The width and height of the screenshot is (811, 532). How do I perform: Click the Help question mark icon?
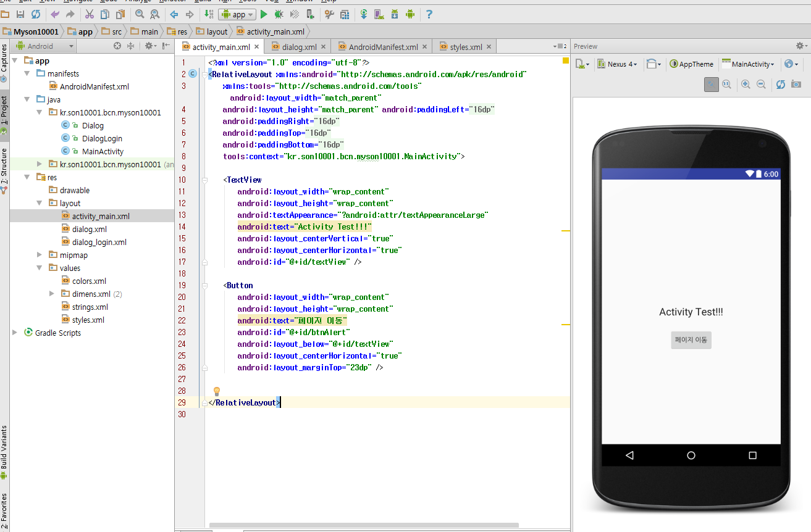429,14
